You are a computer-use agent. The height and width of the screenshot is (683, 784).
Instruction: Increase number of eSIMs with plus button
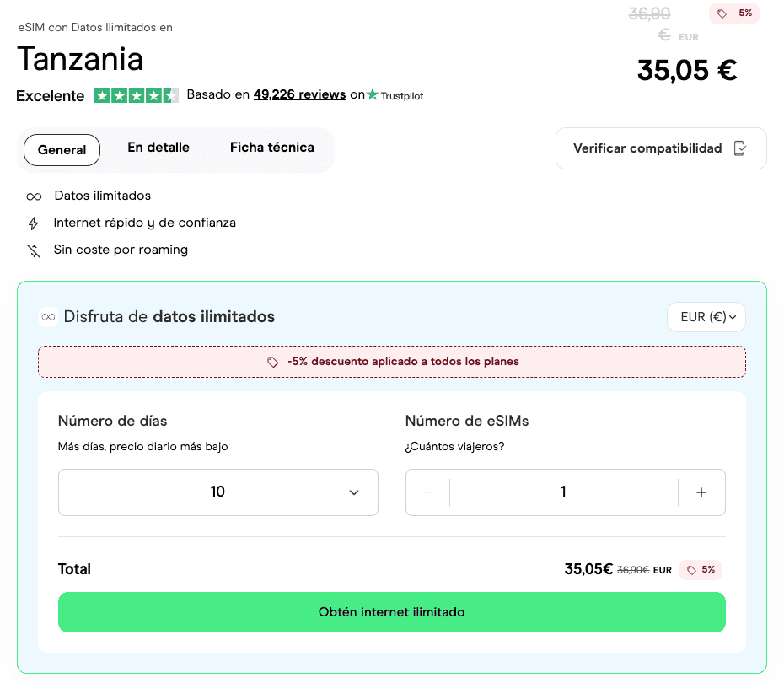(x=701, y=492)
